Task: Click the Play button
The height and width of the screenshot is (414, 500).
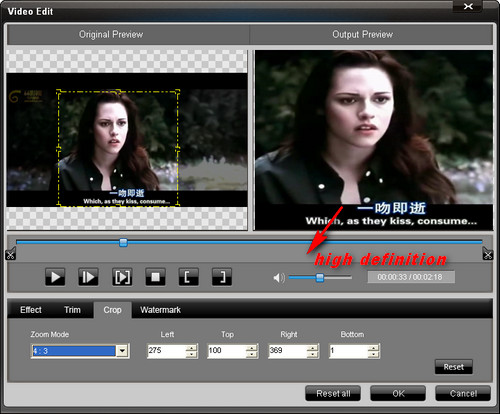Action: point(55,277)
